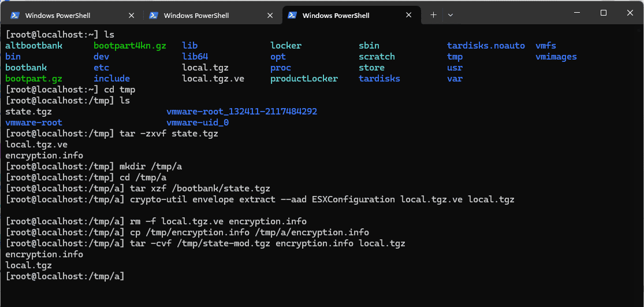Image resolution: width=644 pixels, height=307 pixels.
Task: Close the Windows Terminal window
Action: point(630,13)
